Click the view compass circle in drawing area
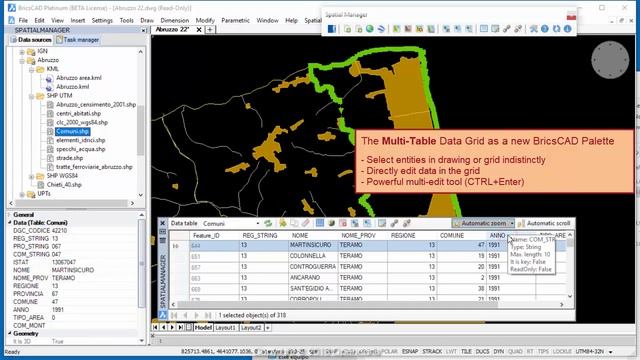Screen dimensions: 640x360 coord(610,60)
